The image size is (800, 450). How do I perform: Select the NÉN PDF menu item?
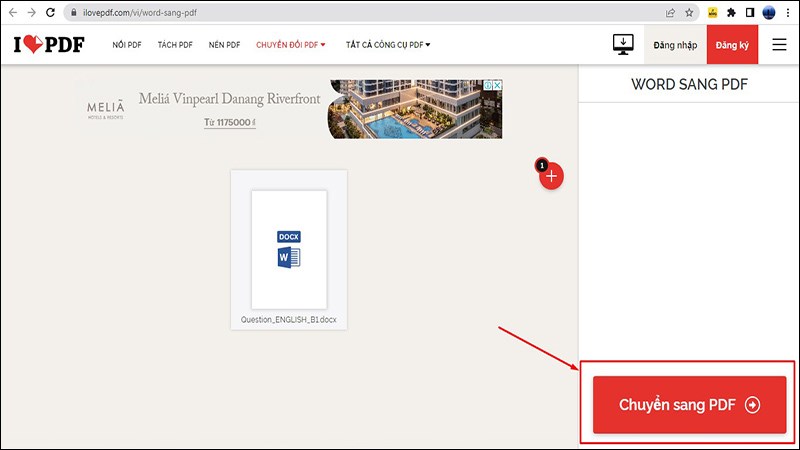click(224, 45)
